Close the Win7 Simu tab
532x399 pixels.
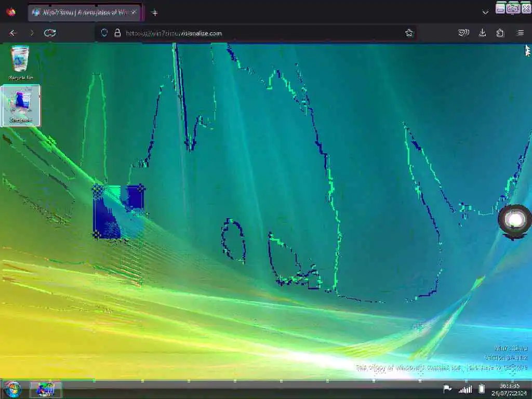click(134, 12)
